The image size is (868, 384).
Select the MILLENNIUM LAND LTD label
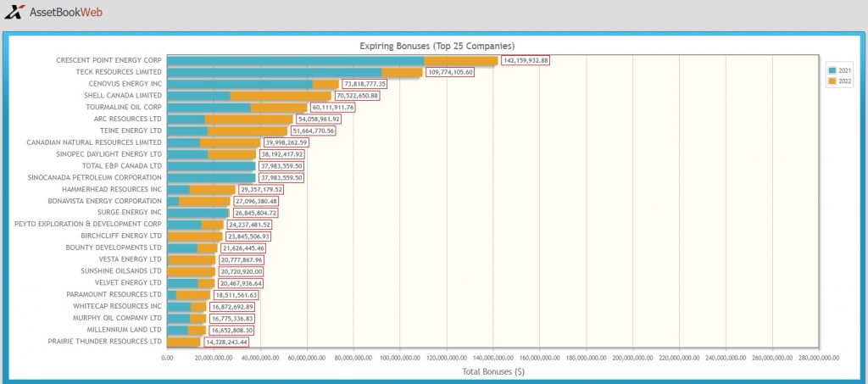125,331
